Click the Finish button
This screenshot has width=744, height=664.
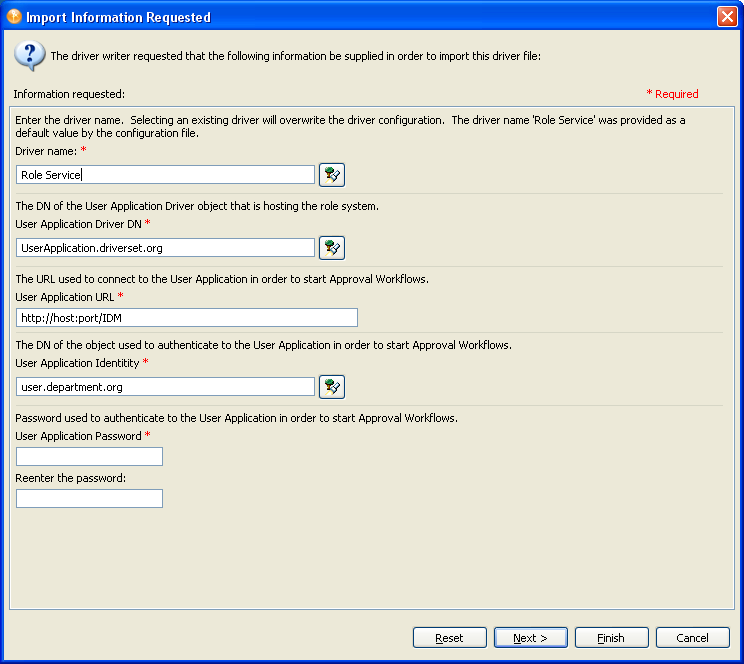[x=611, y=638]
